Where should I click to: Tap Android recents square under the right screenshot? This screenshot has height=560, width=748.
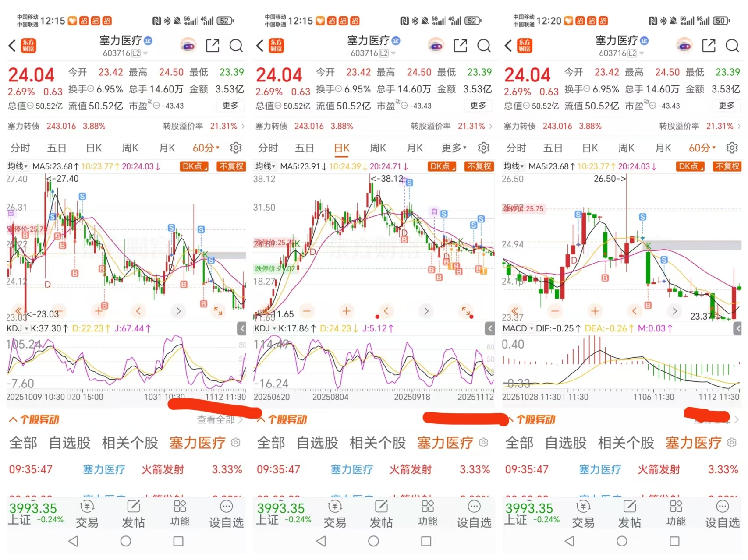pos(674,541)
